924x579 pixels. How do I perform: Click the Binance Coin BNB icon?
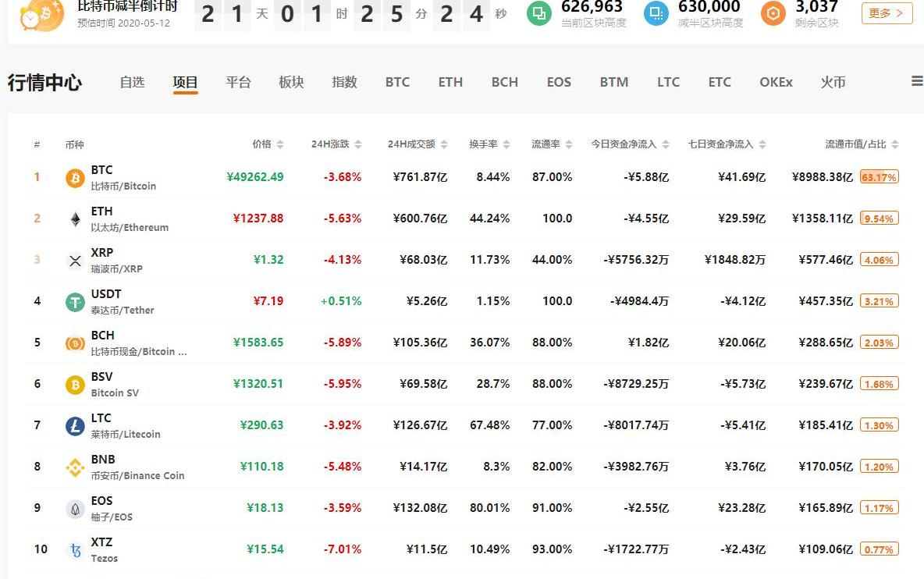(x=75, y=467)
